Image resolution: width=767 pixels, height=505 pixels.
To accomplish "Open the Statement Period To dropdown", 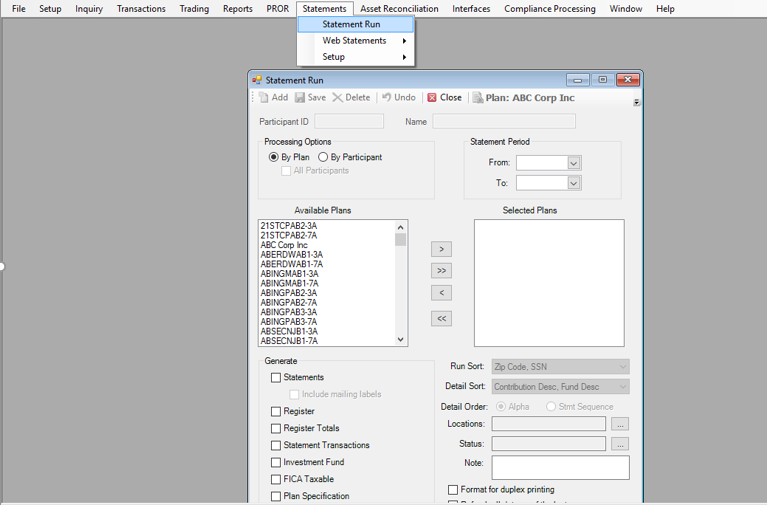I will [x=574, y=183].
